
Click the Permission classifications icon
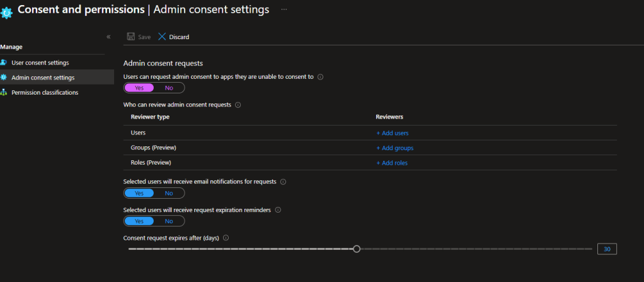(4, 92)
